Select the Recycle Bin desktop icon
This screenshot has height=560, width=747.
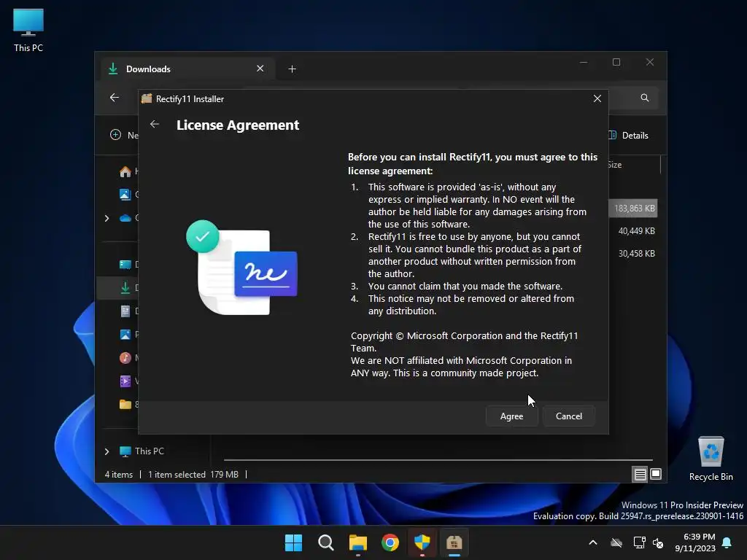[711, 459]
